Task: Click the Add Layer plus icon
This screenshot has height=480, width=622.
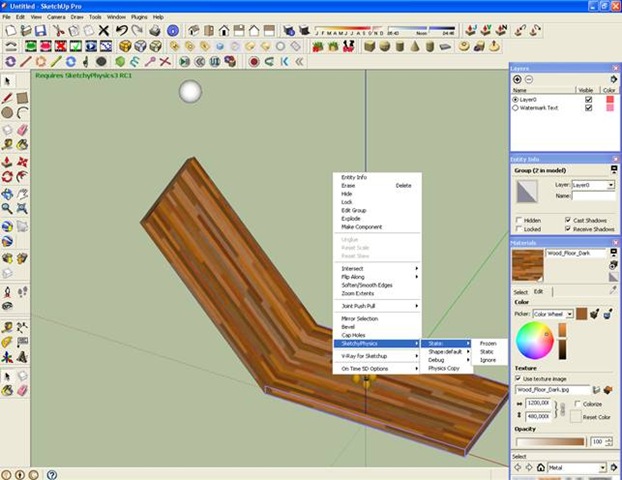Action: (x=517, y=79)
